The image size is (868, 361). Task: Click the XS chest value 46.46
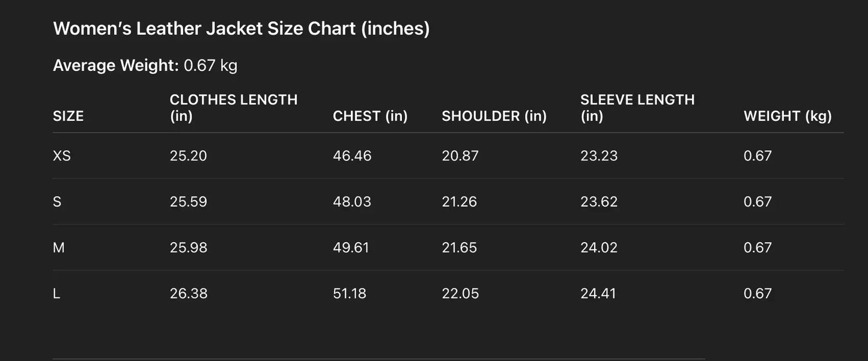point(352,156)
